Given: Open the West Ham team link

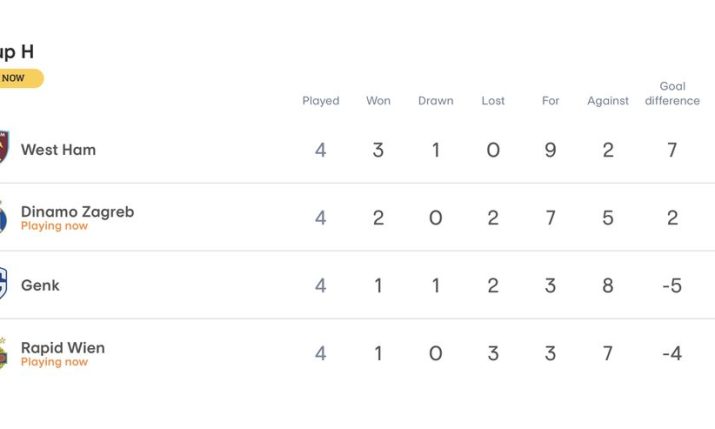Looking at the screenshot, I should tap(58, 149).
